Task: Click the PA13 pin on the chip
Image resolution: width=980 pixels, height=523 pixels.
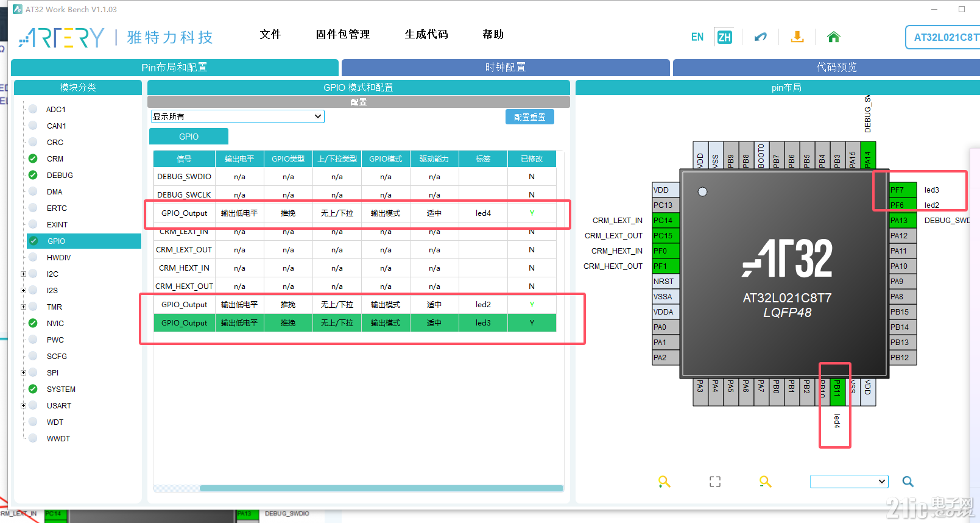Action: (x=903, y=220)
